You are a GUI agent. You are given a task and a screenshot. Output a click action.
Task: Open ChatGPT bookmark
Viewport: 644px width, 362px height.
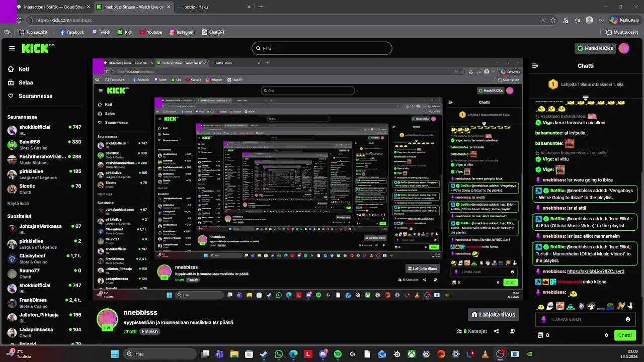[213, 32]
